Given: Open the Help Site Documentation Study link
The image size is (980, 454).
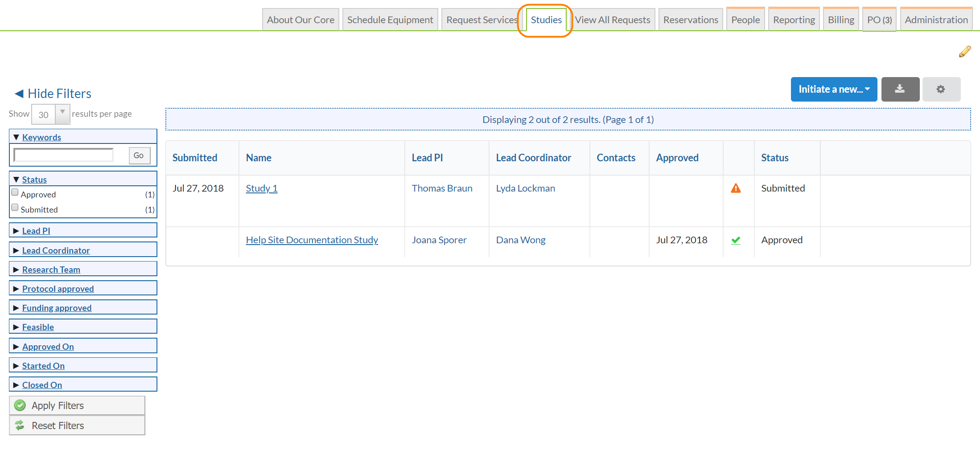Looking at the screenshot, I should (312, 240).
